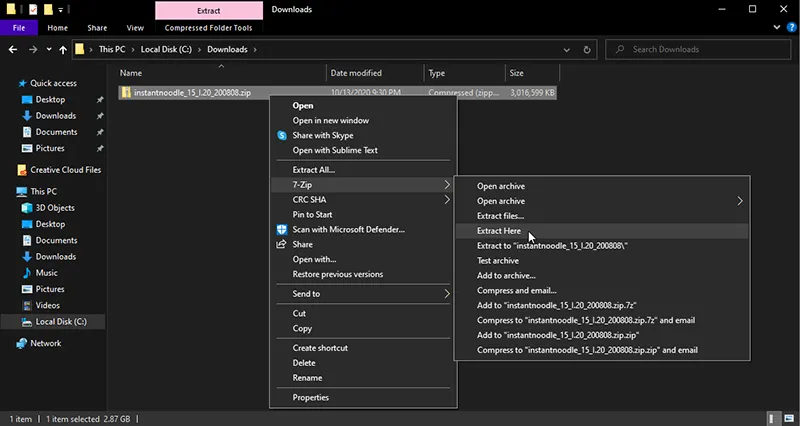Open the Music folder in sidebar
Image resolution: width=800 pixels, height=426 pixels.
click(x=47, y=272)
